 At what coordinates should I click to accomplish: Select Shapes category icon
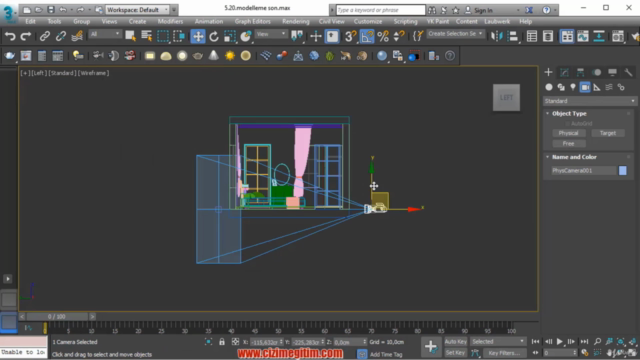[x=561, y=87]
